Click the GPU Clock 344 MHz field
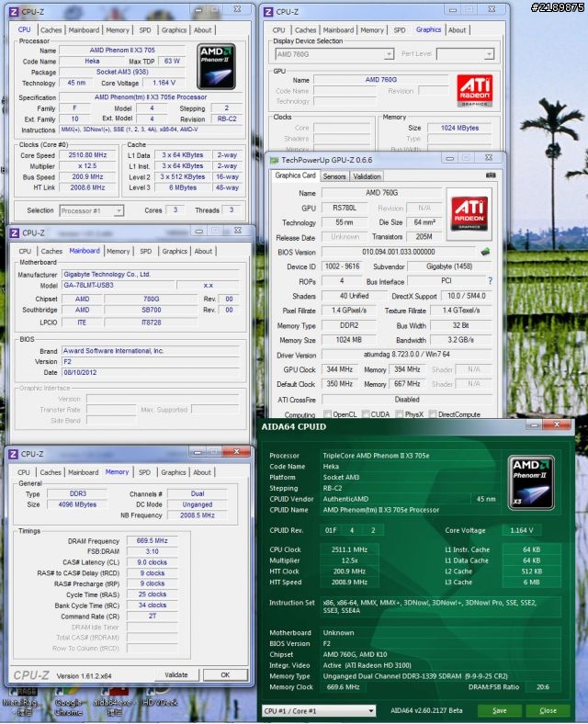Viewport: 588px width, 724px height. [339, 369]
